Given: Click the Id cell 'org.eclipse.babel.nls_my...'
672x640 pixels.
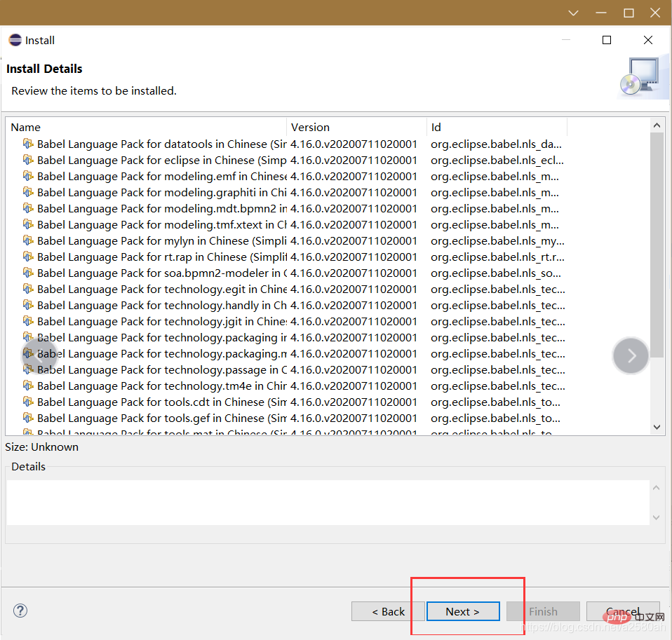Looking at the screenshot, I should tap(497, 240).
